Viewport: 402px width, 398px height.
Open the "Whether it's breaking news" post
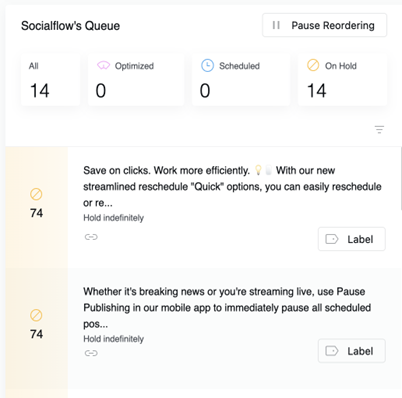[227, 308]
